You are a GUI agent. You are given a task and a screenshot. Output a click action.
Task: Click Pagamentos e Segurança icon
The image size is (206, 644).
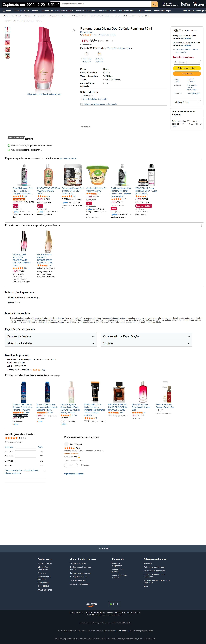[87, 54]
